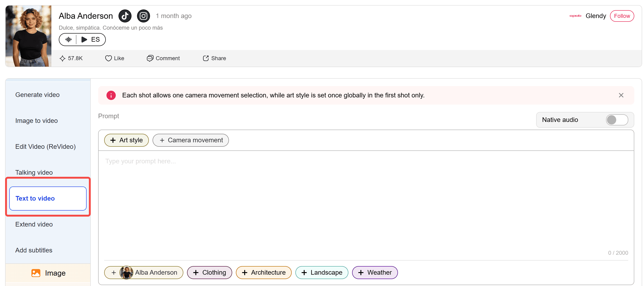The image size is (644, 286).
Task: Open Alba Anderson's Instagram profile icon
Action: 143,16
